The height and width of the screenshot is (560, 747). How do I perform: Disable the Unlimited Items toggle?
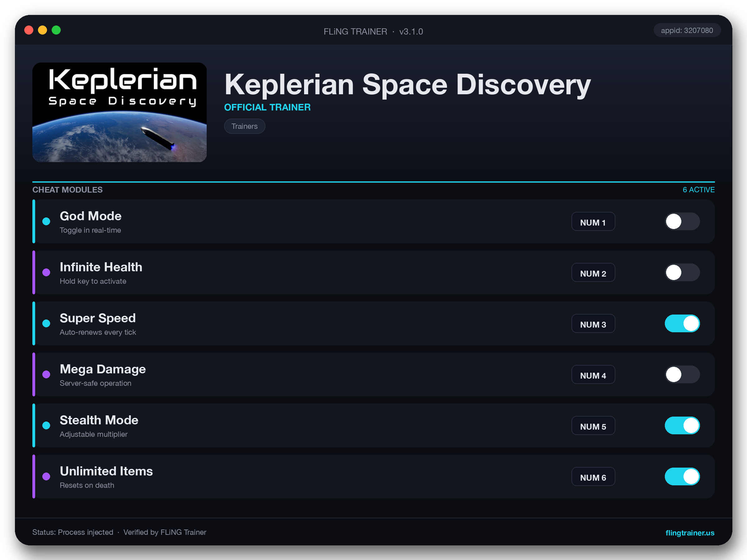point(682,476)
